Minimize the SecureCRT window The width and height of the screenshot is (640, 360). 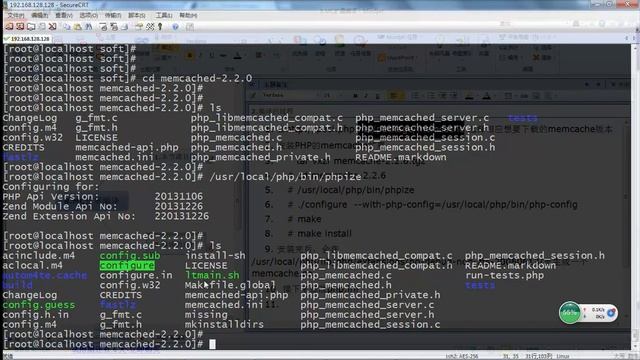(x=596, y=4)
